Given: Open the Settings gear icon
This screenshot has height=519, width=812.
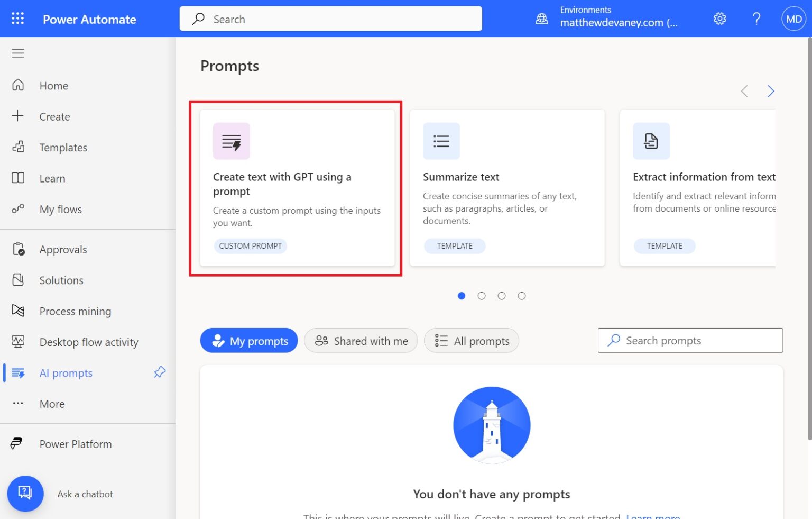Looking at the screenshot, I should [719, 18].
